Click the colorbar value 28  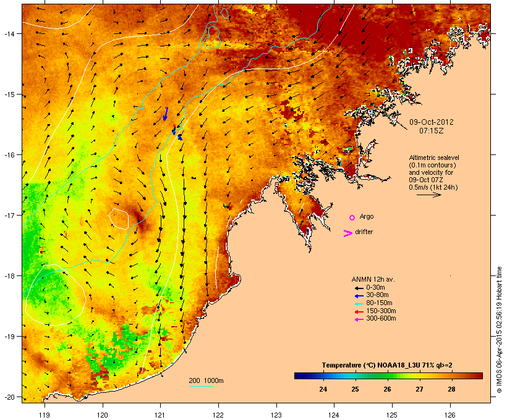click(x=451, y=389)
